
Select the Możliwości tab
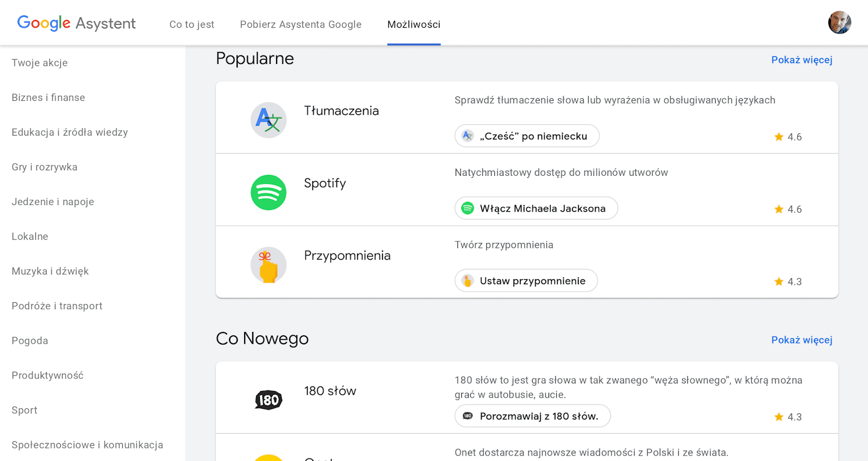coord(414,24)
